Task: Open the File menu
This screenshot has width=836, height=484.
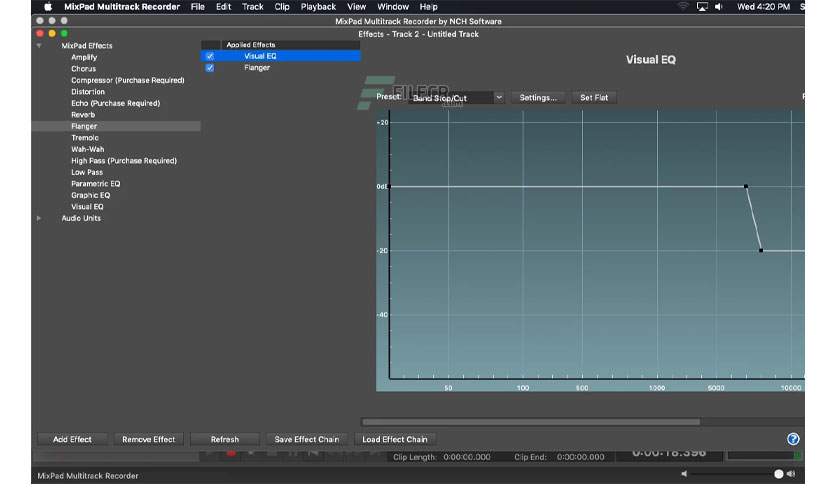Action: pyautogui.click(x=198, y=7)
